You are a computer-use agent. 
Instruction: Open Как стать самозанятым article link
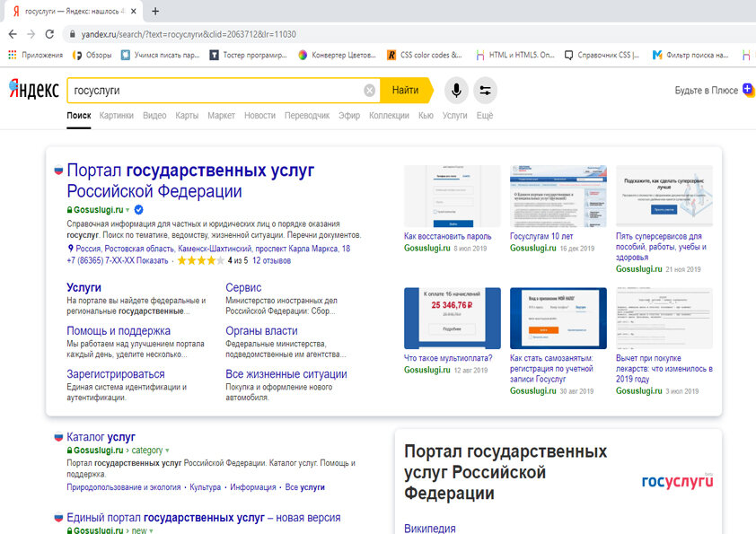coord(551,369)
